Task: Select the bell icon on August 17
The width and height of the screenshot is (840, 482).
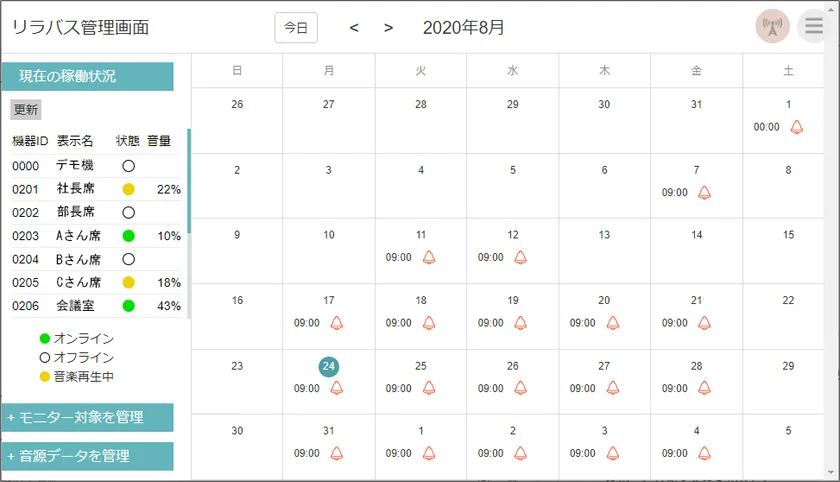Action: 337,323
